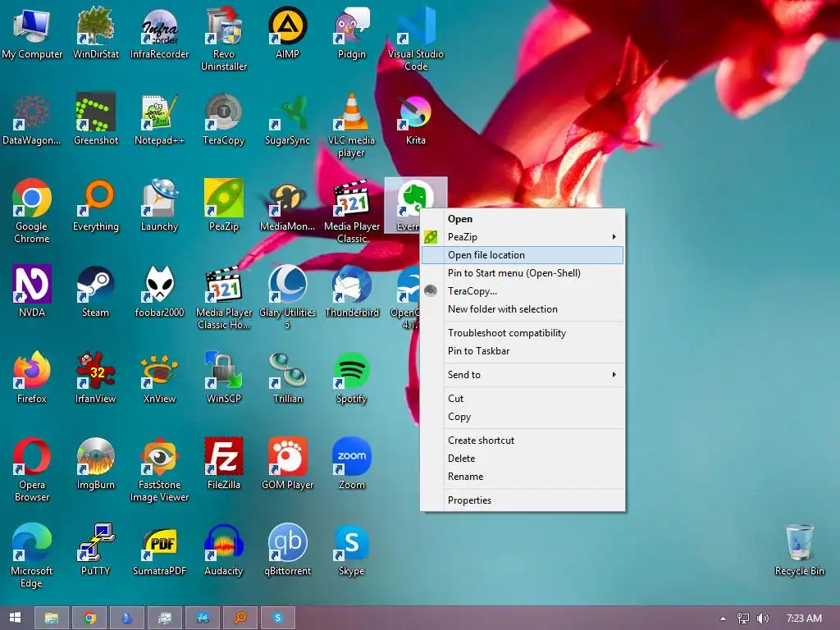Image resolution: width=840 pixels, height=630 pixels.
Task: Choose TeraCopy... from context menu
Action: click(x=523, y=291)
